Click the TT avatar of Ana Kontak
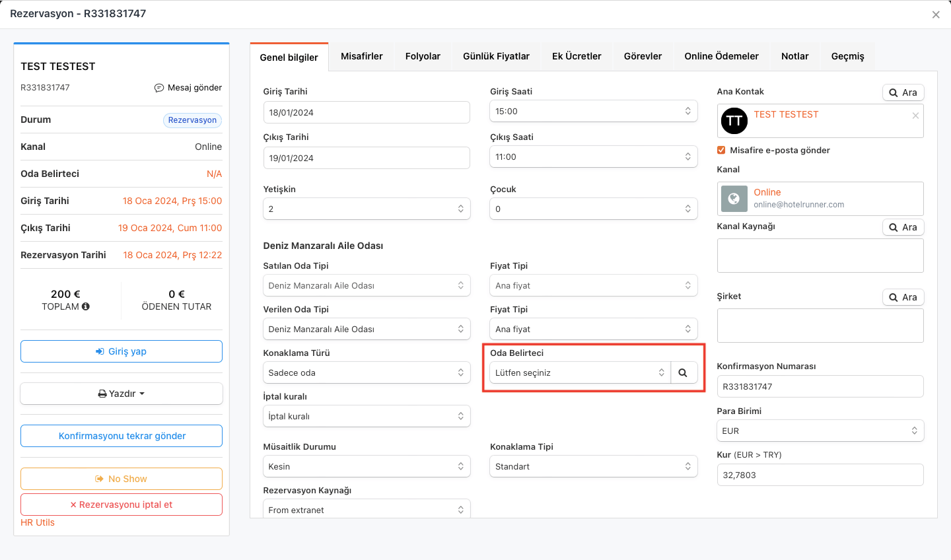Screen dimensions: 951x560 (734, 121)
